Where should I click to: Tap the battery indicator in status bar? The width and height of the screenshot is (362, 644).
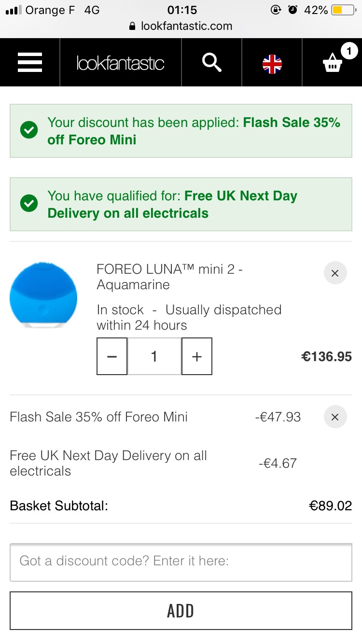click(344, 10)
